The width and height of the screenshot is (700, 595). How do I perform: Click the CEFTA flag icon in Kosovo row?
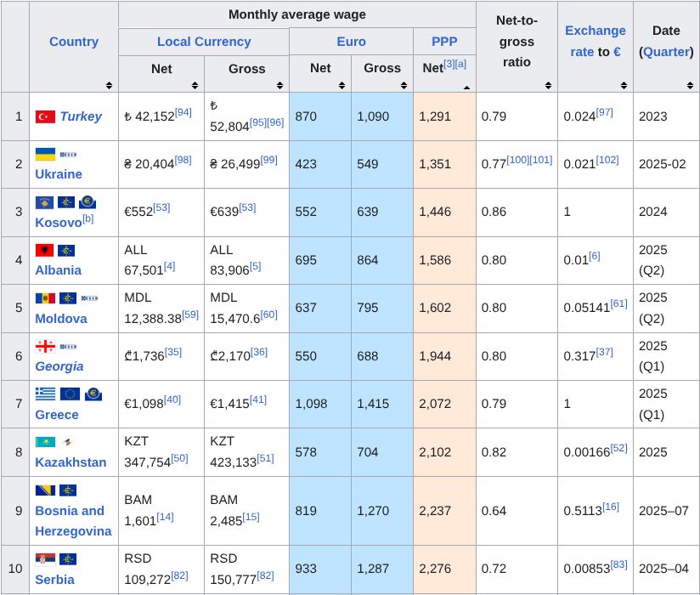pos(66,202)
